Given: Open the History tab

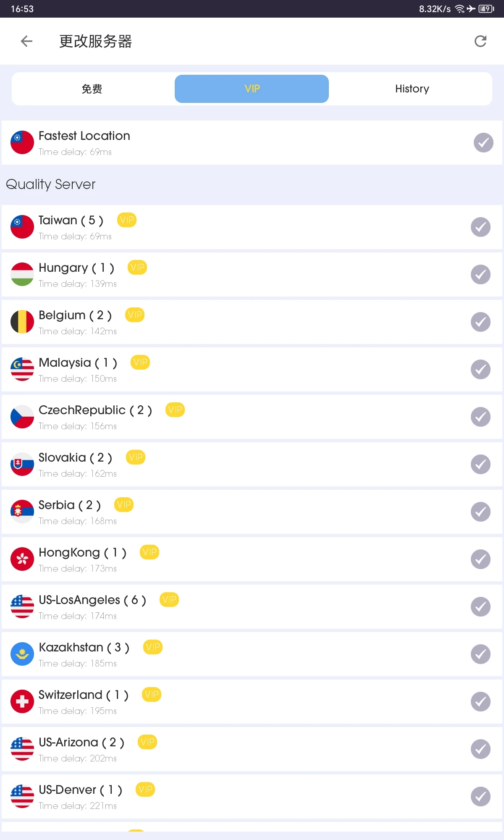Looking at the screenshot, I should click(412, 89).
